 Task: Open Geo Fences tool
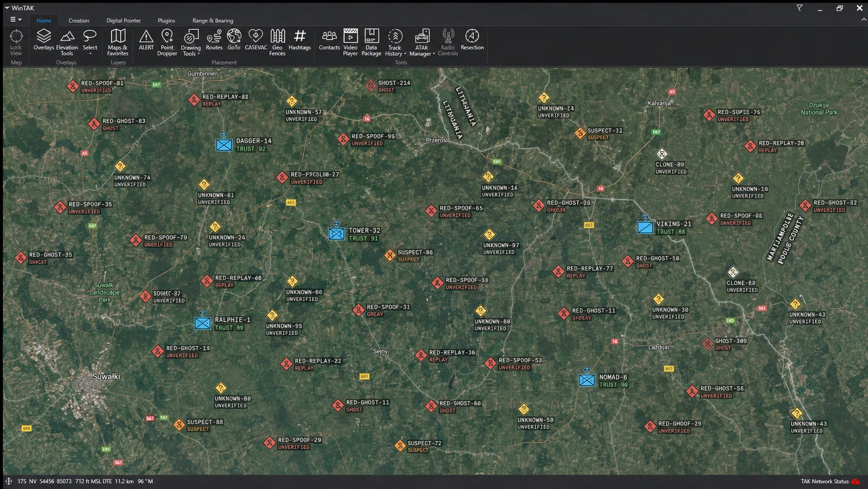(x=277, y=43)
